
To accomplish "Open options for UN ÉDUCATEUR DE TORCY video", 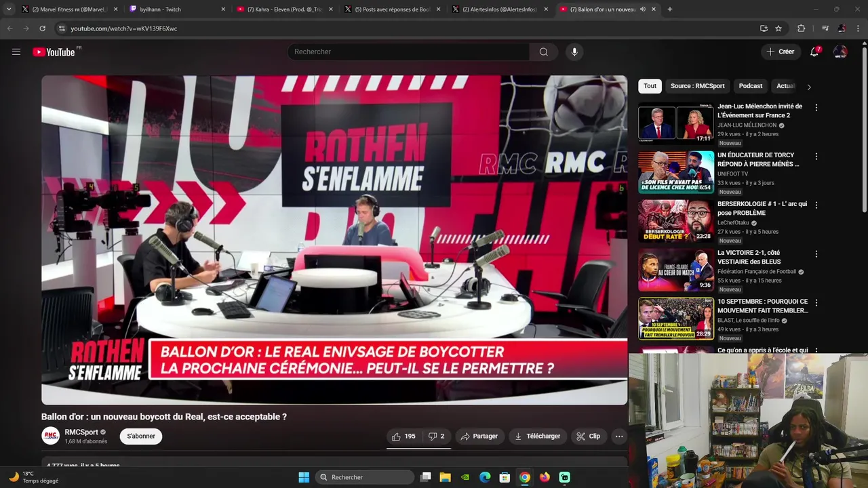I will 816,157.
